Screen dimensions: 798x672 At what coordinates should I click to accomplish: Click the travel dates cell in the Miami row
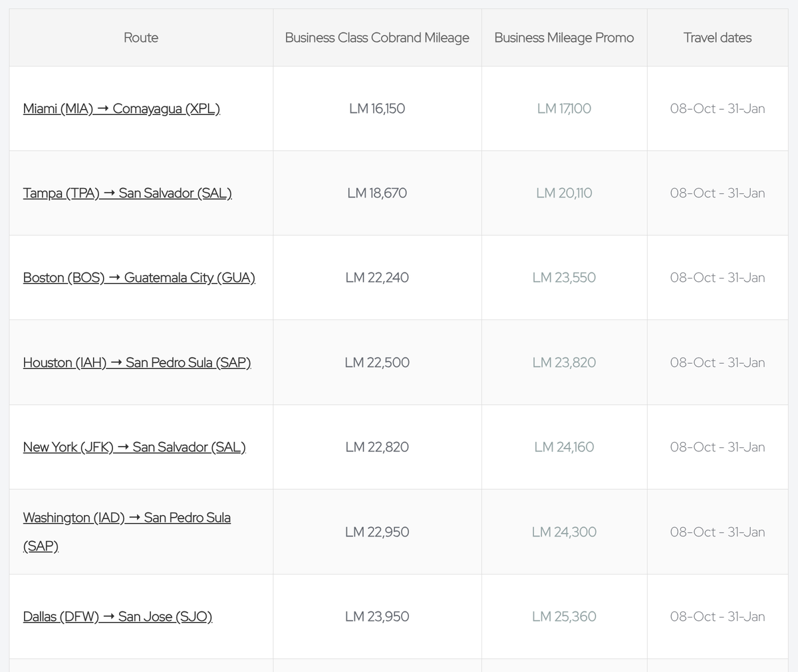click(717, 108)
